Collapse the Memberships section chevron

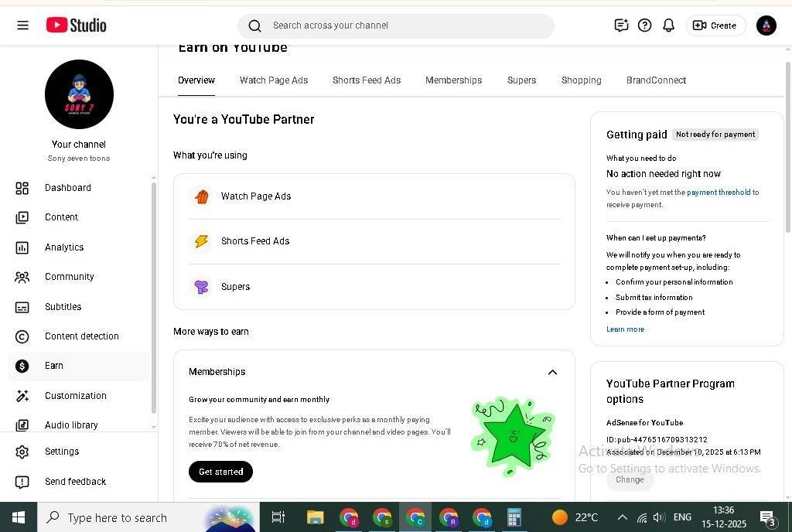click(552, 372)
